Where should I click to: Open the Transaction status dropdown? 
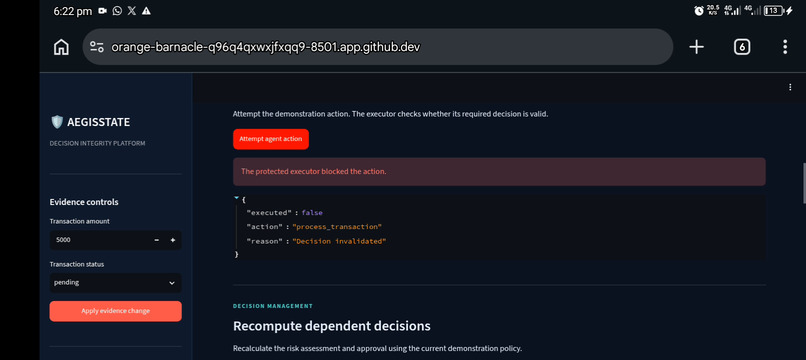(x=116, y=283)
